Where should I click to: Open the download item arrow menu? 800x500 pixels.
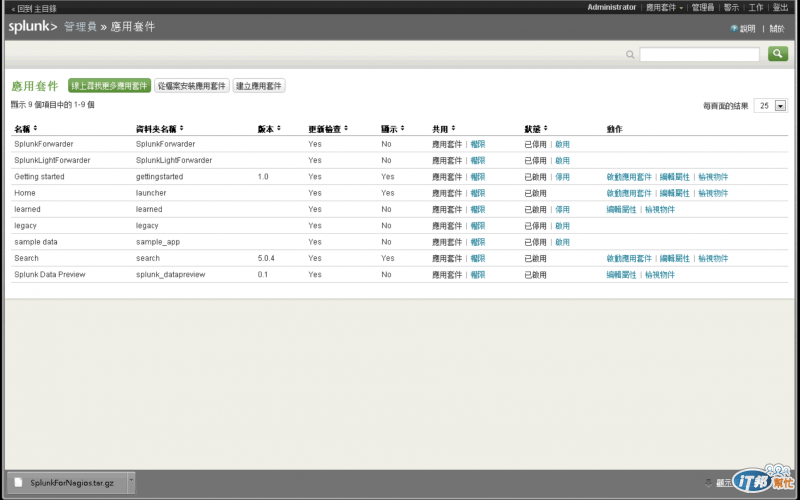click(131, 482)
